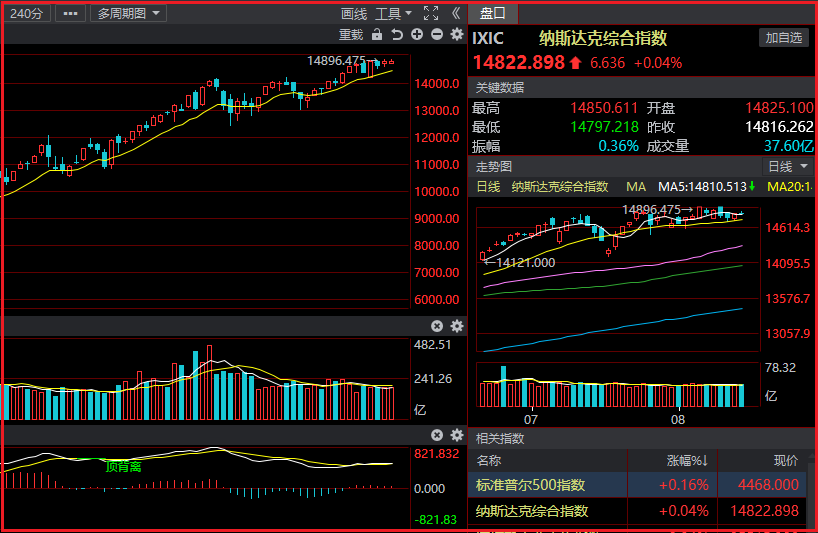
Task: Collapse panel with double chevron icon
Action: click(x=456, y=13)
